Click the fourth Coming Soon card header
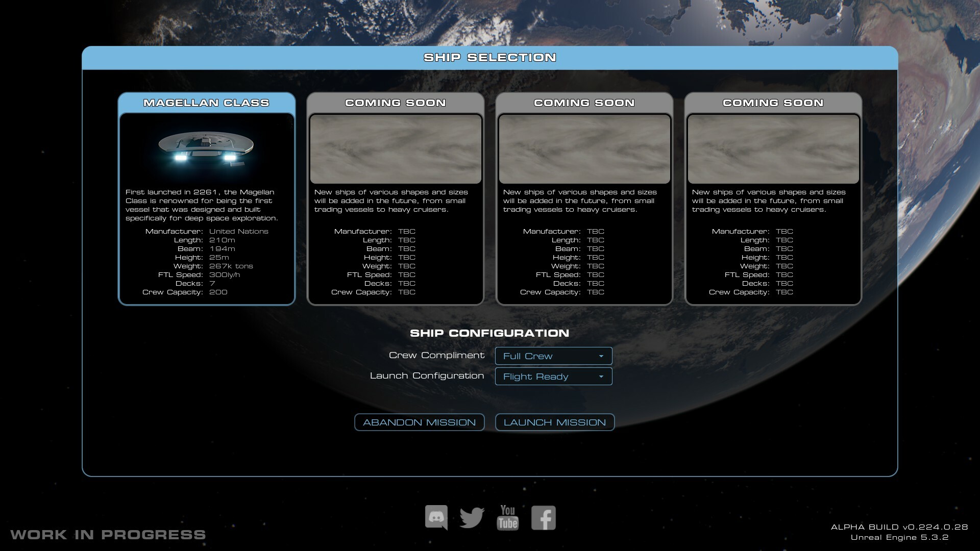This screenshot has height=551, width=980. (x=773, y=103)
